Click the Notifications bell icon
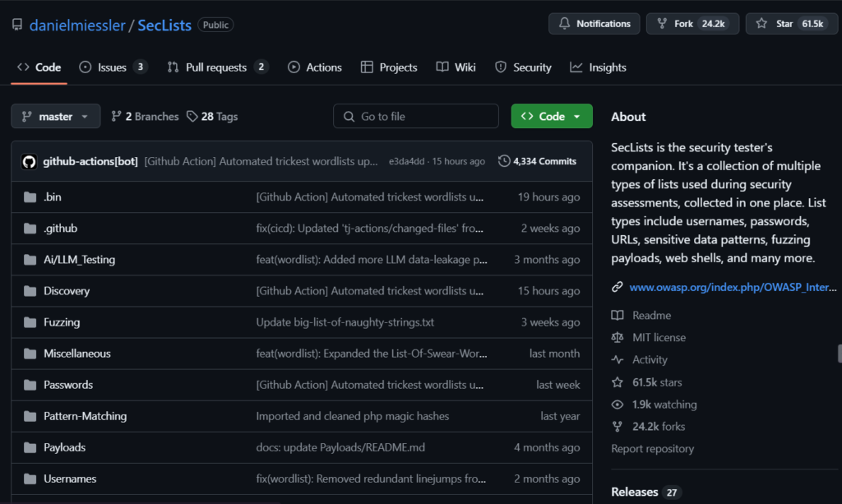The height and width of the screenshot is (504, 842). (x=564, y=24)
